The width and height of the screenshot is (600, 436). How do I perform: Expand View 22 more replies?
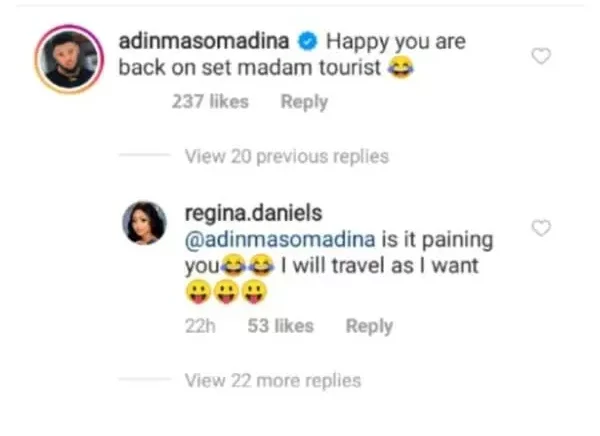273,380
